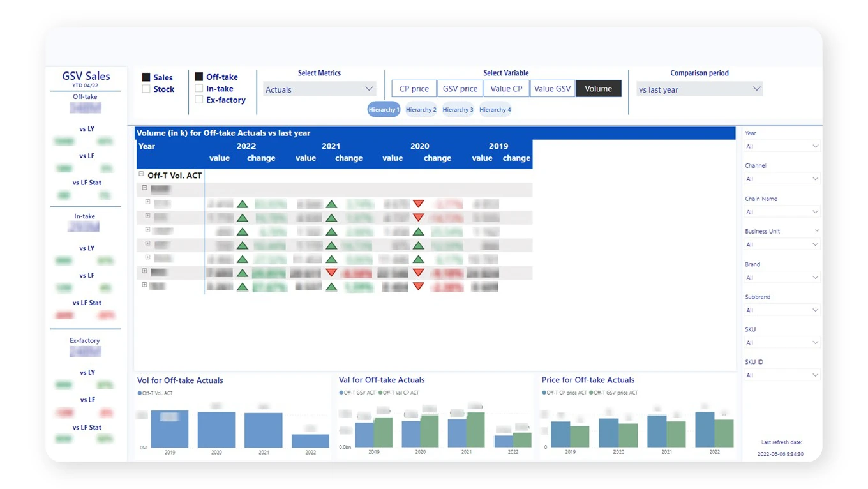Image resolution: width=868 pixels, height=489 pixels.
Task: Switch to Hierarchy 2
Action: click(x=421, y=110)
